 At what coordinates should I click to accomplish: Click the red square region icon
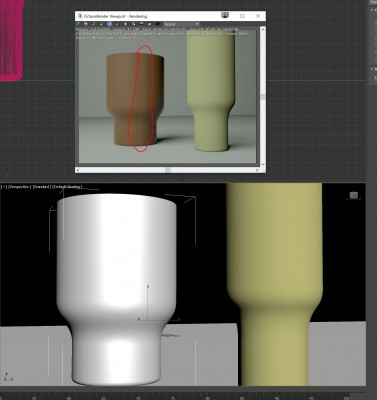point(133,24)
